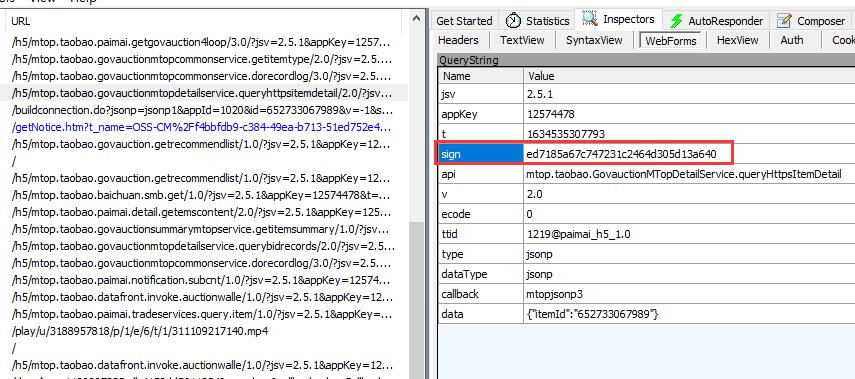Click the dataType name cell
855x379 pixels.
point(480,274)
